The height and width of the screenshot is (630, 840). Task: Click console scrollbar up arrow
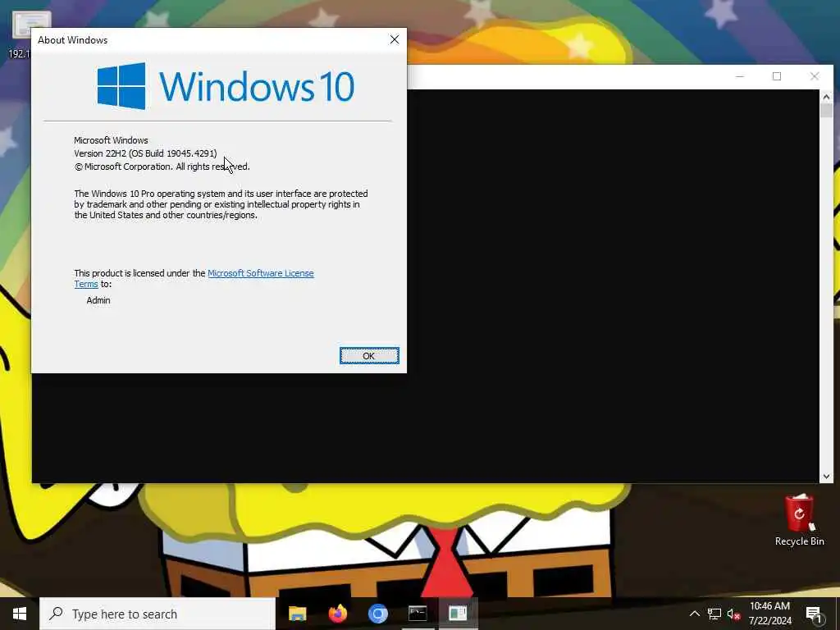[826, 97]
